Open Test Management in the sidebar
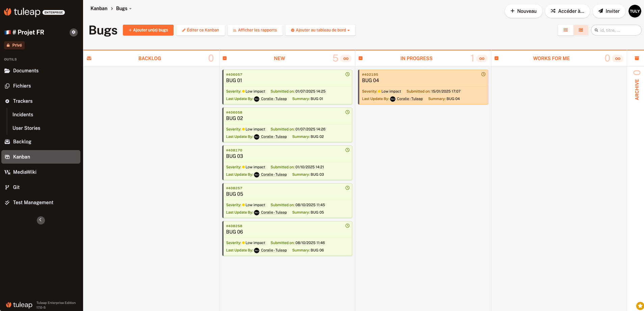Viewport: 644px width, 311px height. [41, 202]
